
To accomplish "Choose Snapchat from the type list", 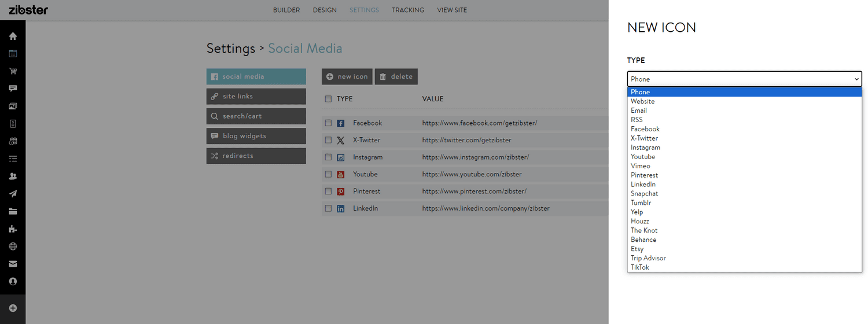I will [745, 194].
